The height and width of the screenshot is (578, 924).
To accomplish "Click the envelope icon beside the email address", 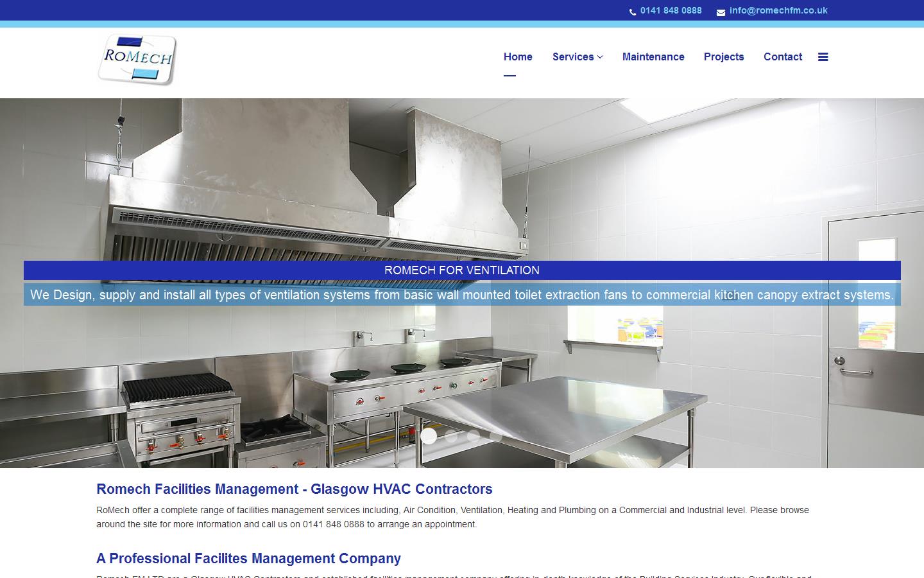I will click(x=719, y=12).
